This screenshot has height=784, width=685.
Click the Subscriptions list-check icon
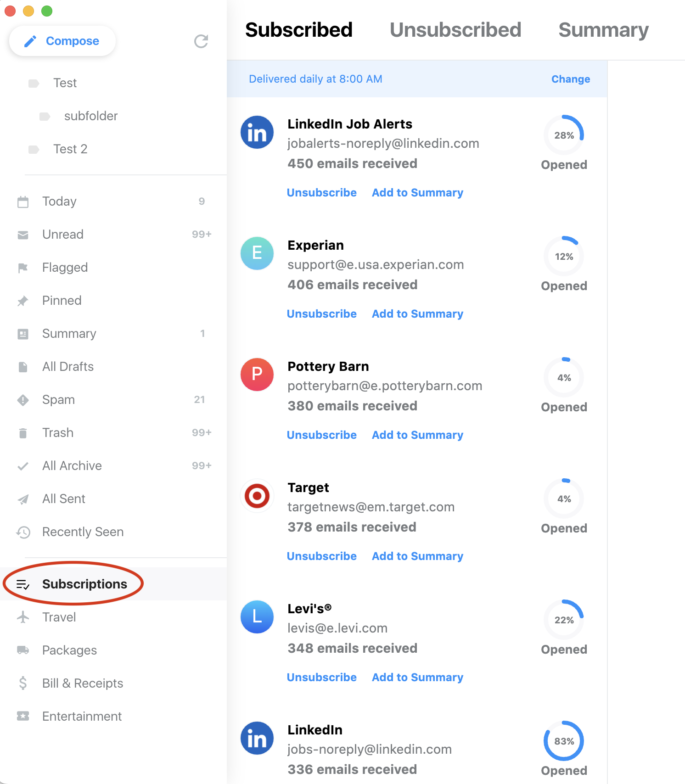[x=23, y=584]
